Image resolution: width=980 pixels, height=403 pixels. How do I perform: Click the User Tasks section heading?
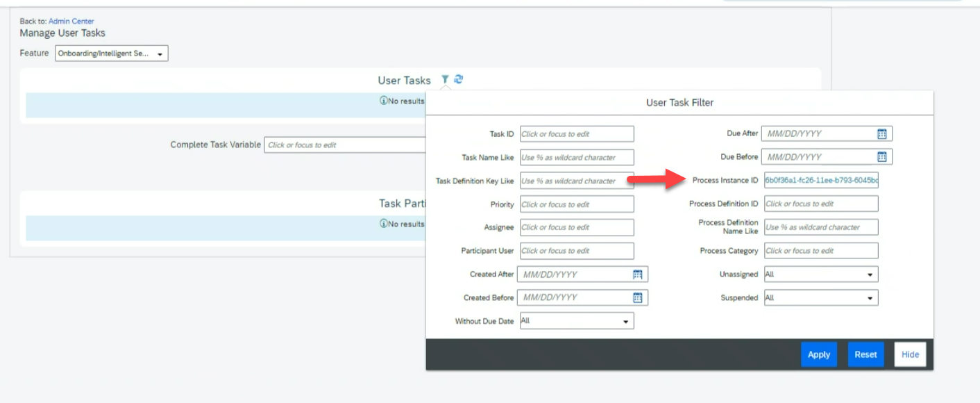click(x=404, y=81)
